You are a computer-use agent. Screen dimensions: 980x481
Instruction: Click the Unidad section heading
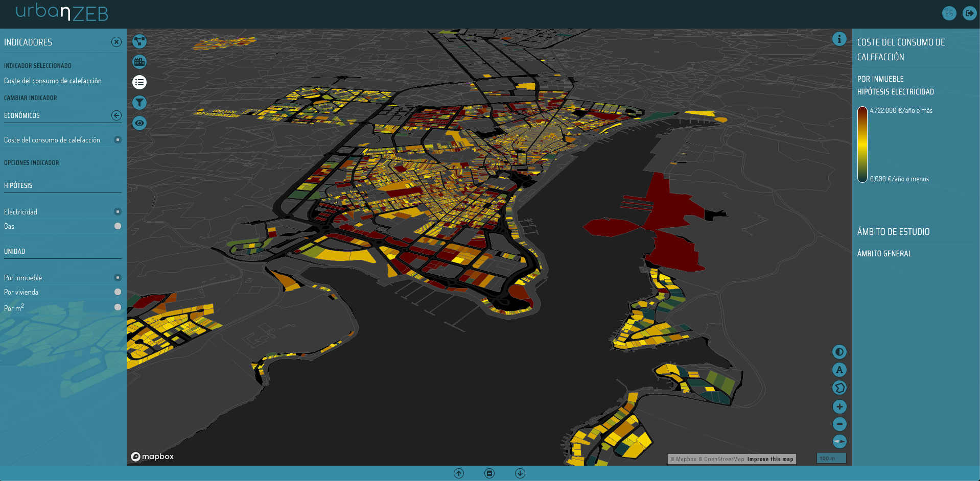(x=15, y=252)
